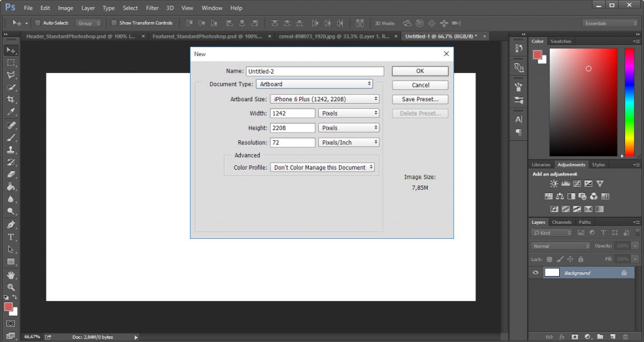This screenshot has width=644, height=342.
Task: Click the OK button in New dialog
Action: tap(420, 71)
